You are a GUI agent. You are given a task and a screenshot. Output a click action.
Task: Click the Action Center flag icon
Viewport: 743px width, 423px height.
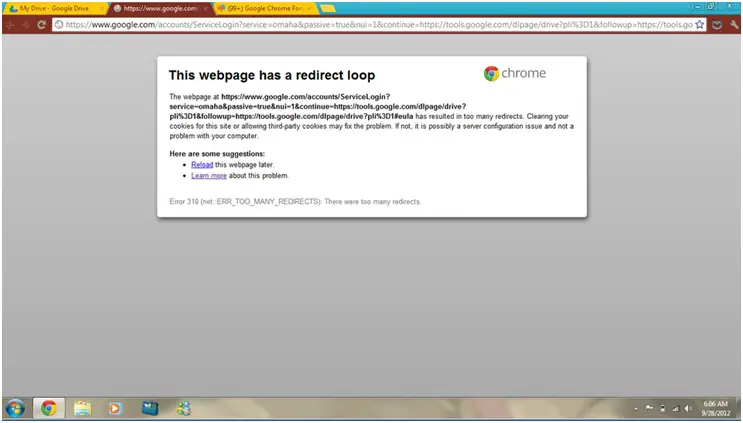tap(649, 408)
